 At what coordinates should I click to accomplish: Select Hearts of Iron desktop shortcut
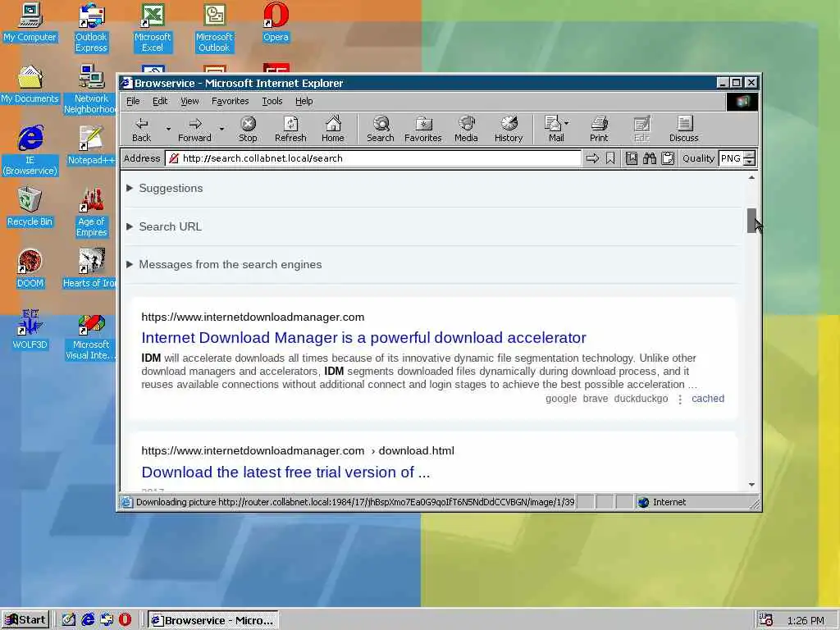(90, 269)
